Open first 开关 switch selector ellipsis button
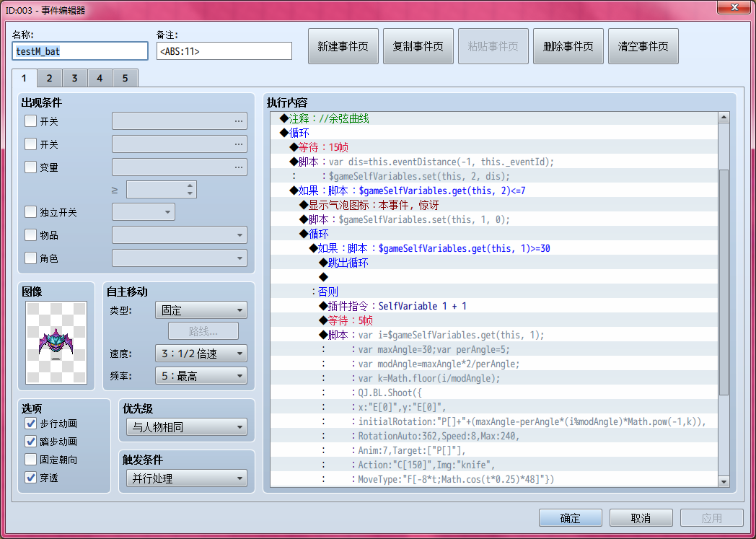756x539 pixels. 239,121
